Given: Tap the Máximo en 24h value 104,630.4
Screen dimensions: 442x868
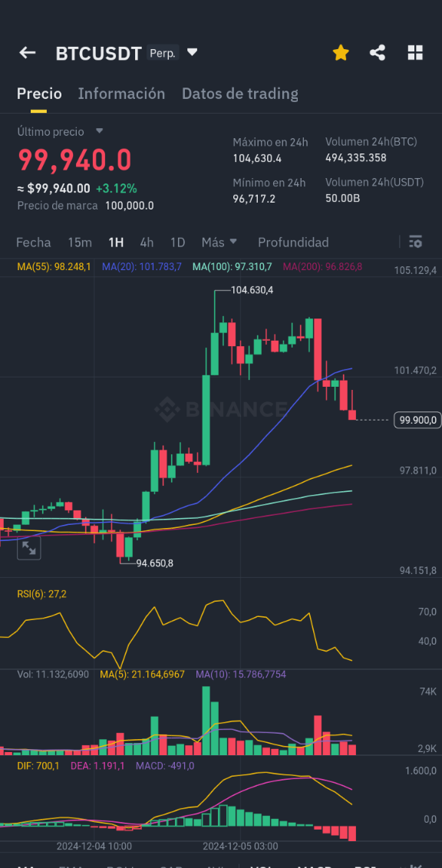Looking at the screenshot, I should (257, 158).
